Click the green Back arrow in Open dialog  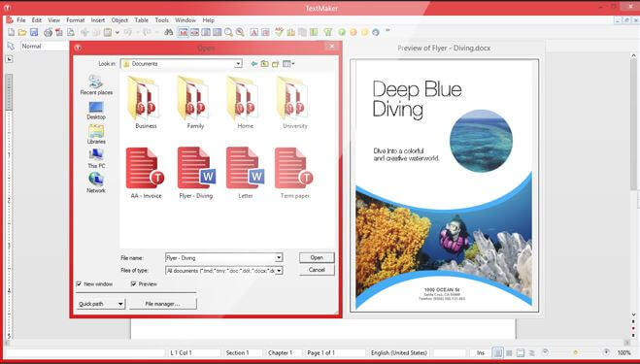254,64
